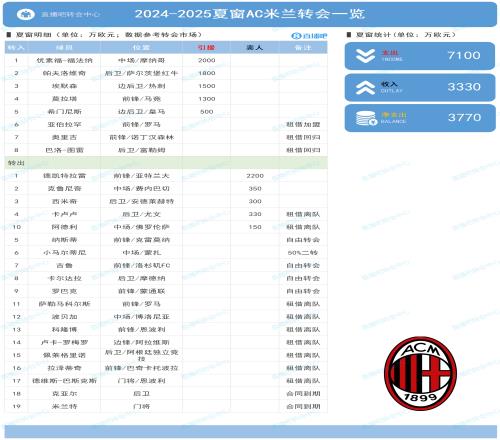Click the 租借加盟 remark
This screenshot has height=440, width=500.
pos(303,125)
